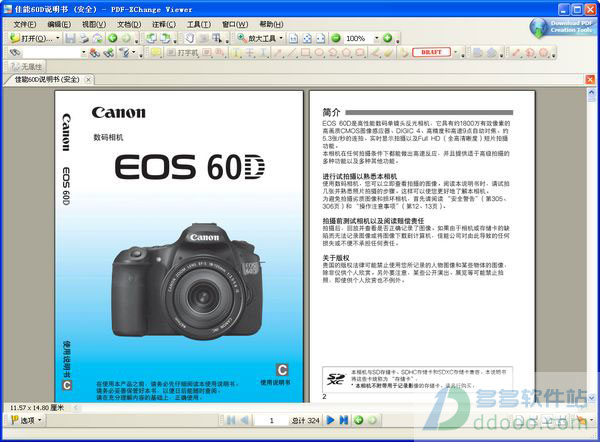Go to first page button
Image resolution: width=600 pixels, height=442 pixels.
tap(231, 420)
